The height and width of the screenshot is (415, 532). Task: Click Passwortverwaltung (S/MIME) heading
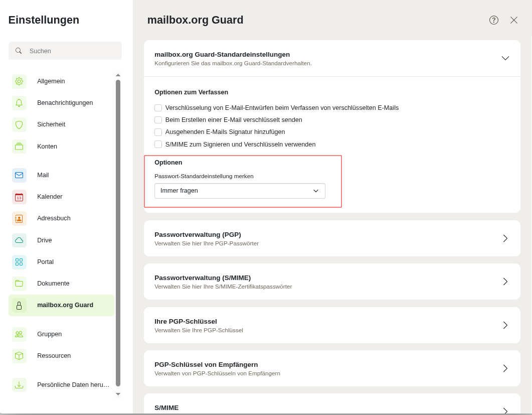click(x=203, y=278)
